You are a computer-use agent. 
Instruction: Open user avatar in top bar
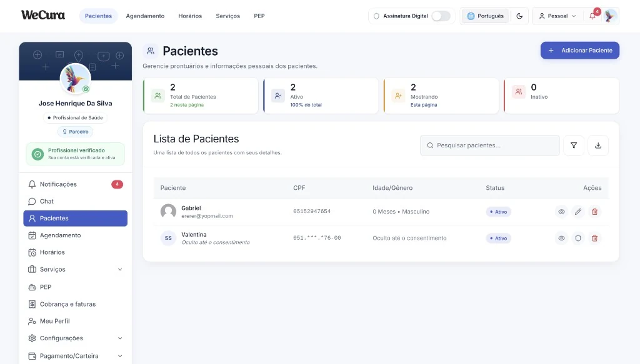pos(610,16)
